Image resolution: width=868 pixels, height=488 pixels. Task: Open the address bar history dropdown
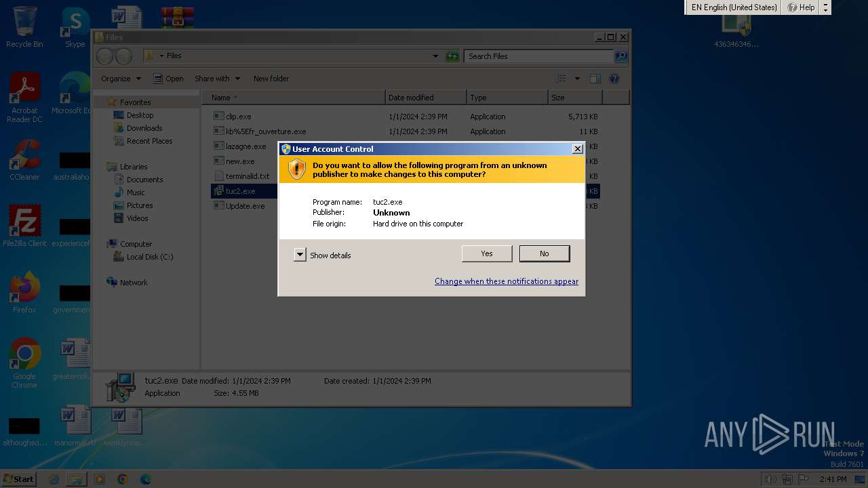pyautogui.click(x=435, y=56)
